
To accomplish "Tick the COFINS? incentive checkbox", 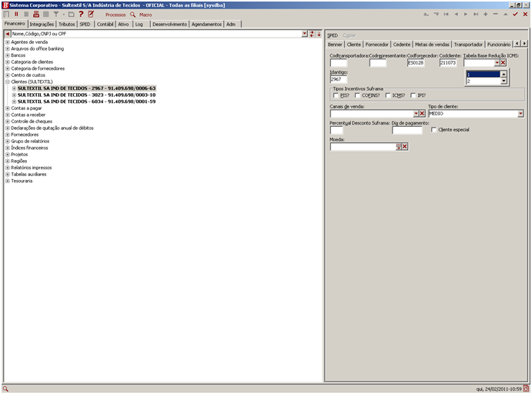I will pos(358,95).
